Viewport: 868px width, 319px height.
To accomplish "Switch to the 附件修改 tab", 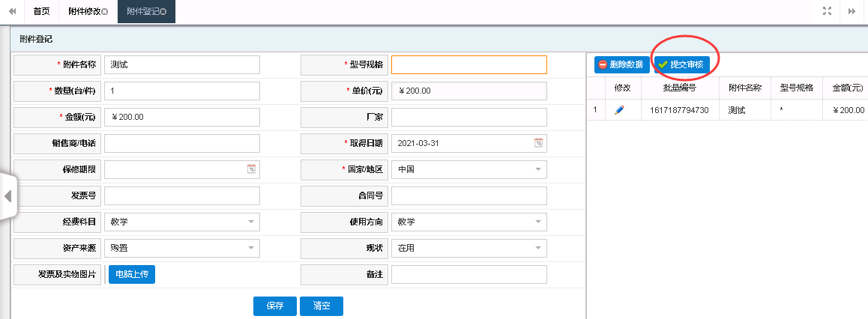I will pyautogui.click(x=82, y=11).
